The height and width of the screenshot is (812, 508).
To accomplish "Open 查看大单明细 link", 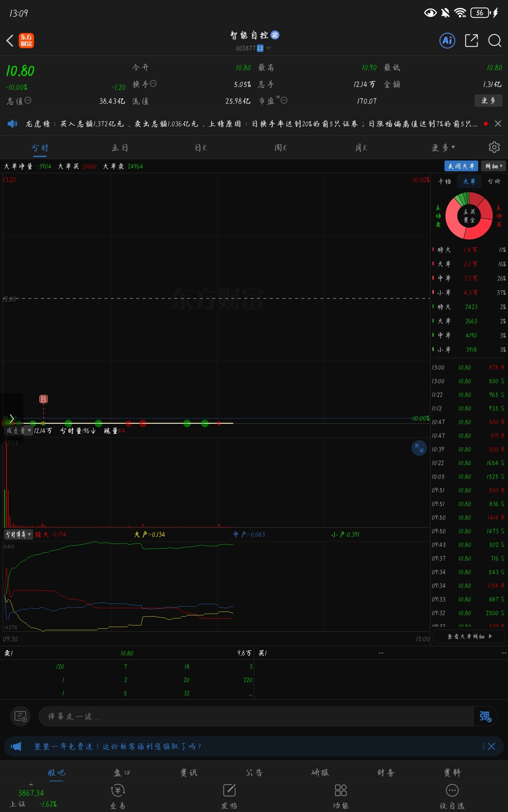I will point(469,636).
